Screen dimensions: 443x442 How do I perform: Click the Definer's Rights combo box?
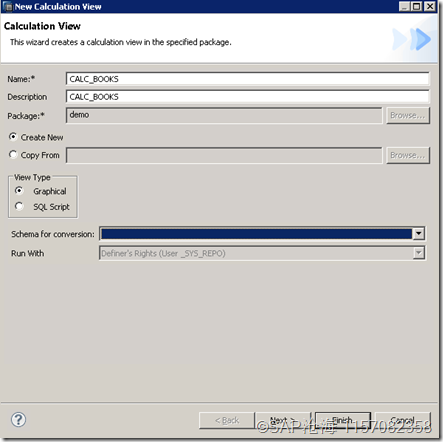click(x=262, y=253)
